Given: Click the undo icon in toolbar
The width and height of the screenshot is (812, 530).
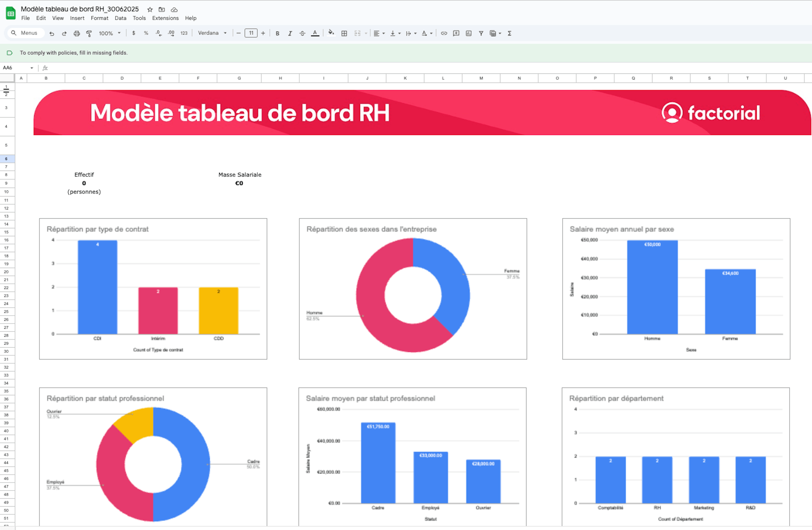Looking at the screenshot, I should 52,33.
